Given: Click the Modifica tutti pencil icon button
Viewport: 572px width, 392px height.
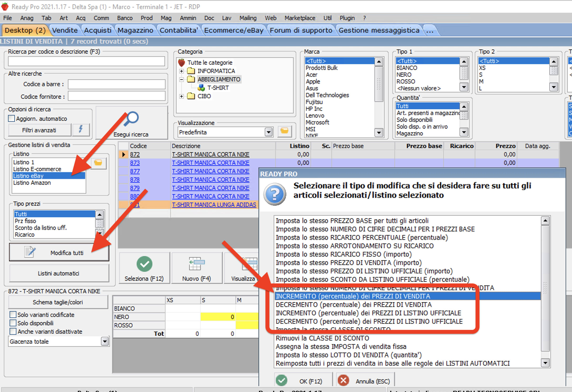Looking at the screenshot, I should pos(59,252).
